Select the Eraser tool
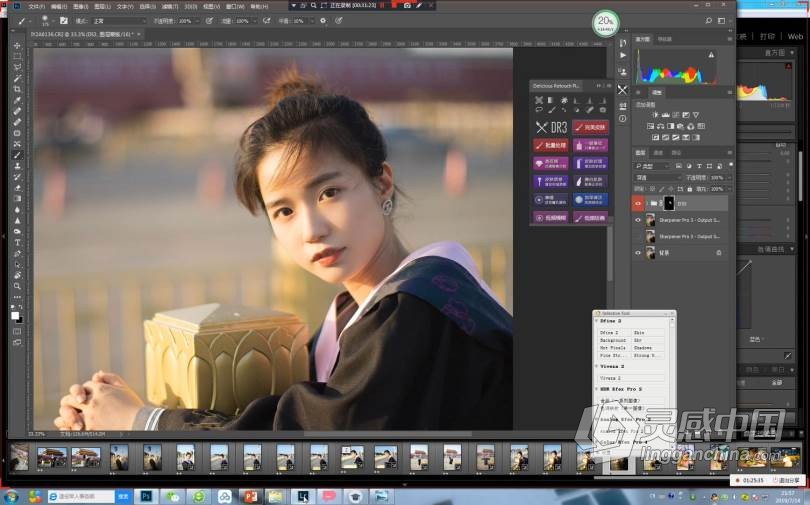 tap(17, 187)
